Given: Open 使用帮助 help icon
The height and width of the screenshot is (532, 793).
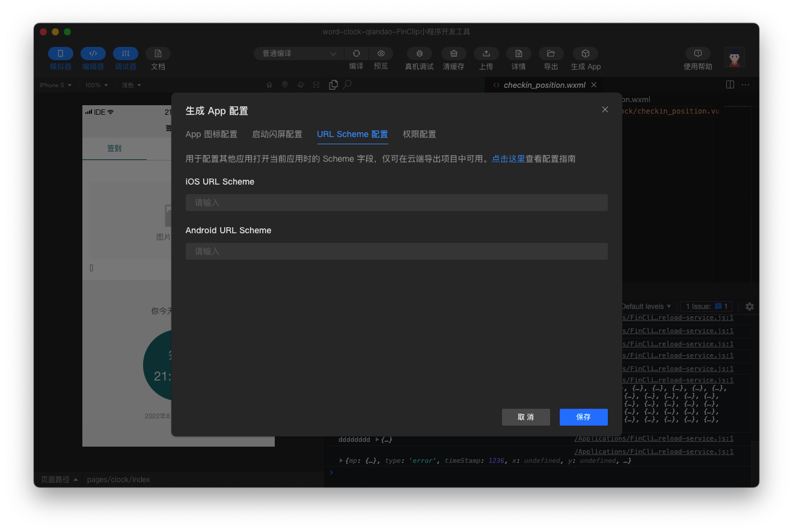Looking at the screenshot, I should pyautogui.click(x=698, y=54).
